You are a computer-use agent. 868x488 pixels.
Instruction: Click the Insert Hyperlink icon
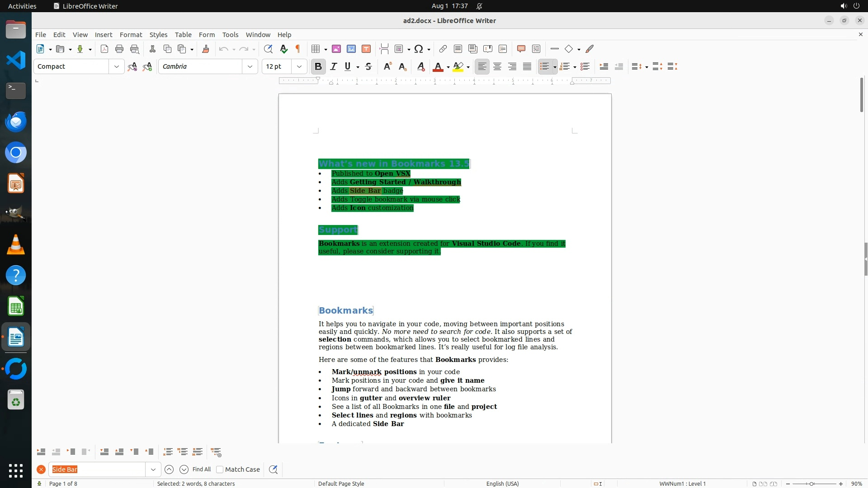(443, 49)
